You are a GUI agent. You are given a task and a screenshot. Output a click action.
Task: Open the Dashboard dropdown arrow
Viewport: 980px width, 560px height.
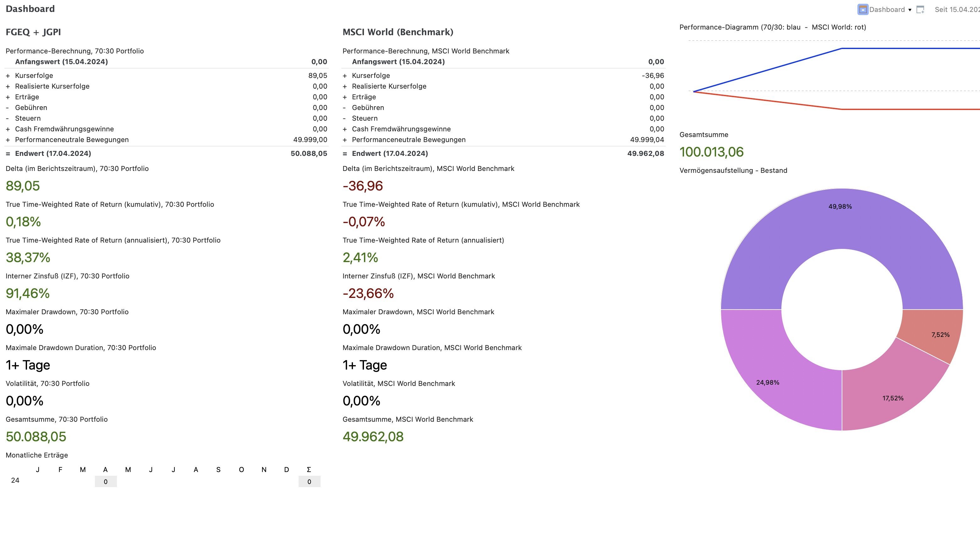click(x=910, y=10)
